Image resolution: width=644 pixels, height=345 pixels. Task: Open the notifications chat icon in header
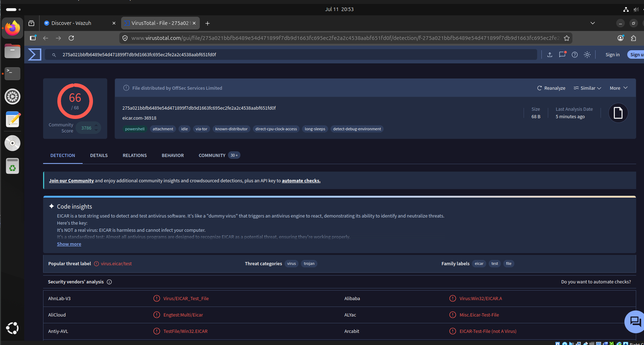click(x=562, y=54)
